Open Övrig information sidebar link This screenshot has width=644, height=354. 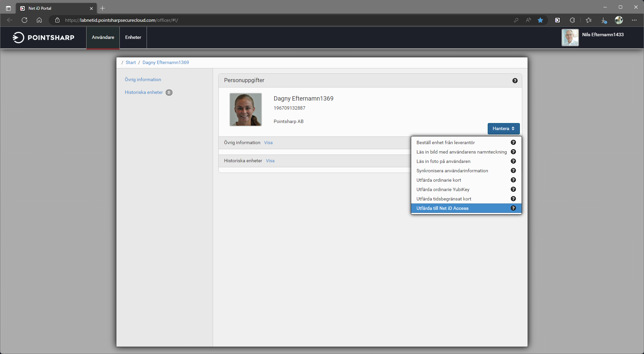coord(143,80)
